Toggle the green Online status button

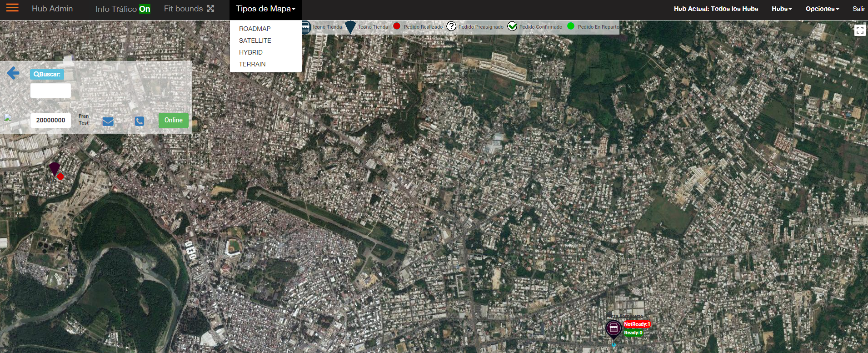(174, 121)
